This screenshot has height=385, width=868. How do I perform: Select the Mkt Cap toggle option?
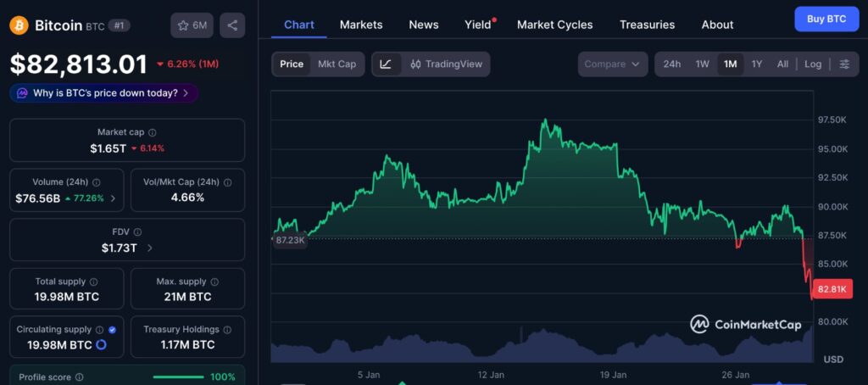point(337,64)
